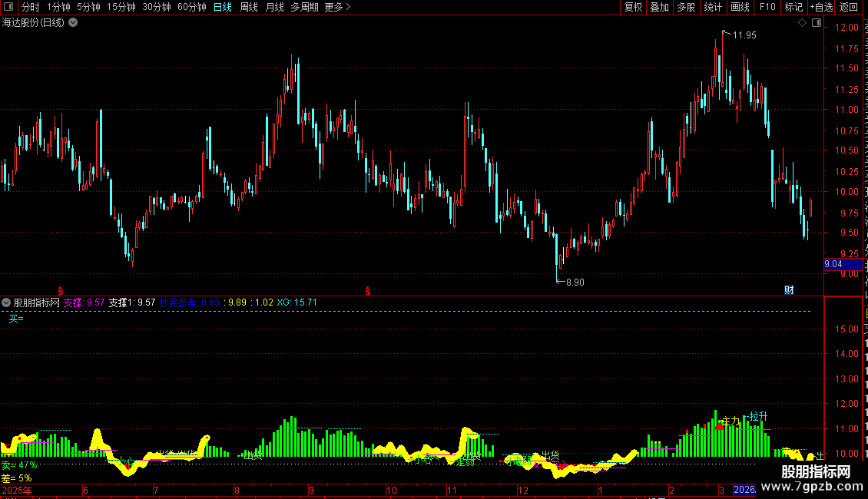Open the 复权 adjustment option

[x=633, y=7]
